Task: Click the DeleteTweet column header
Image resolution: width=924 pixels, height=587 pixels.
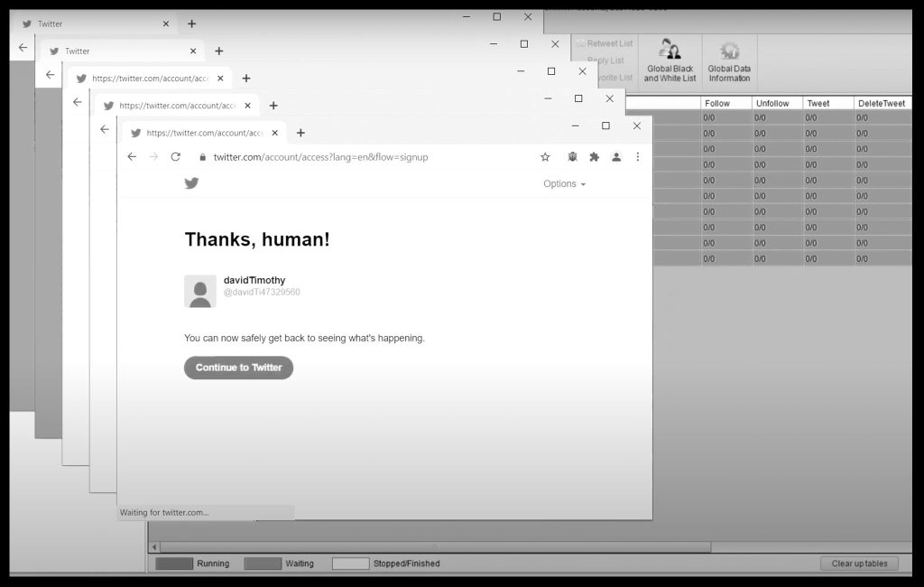Action: tap(882, 103)
